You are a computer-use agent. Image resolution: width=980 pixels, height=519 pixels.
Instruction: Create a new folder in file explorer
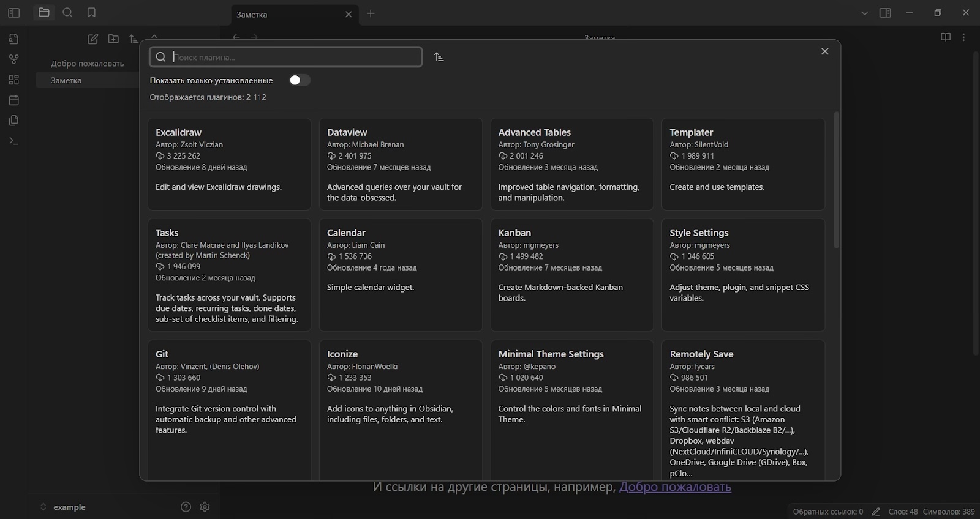click(x=113, y=39)
